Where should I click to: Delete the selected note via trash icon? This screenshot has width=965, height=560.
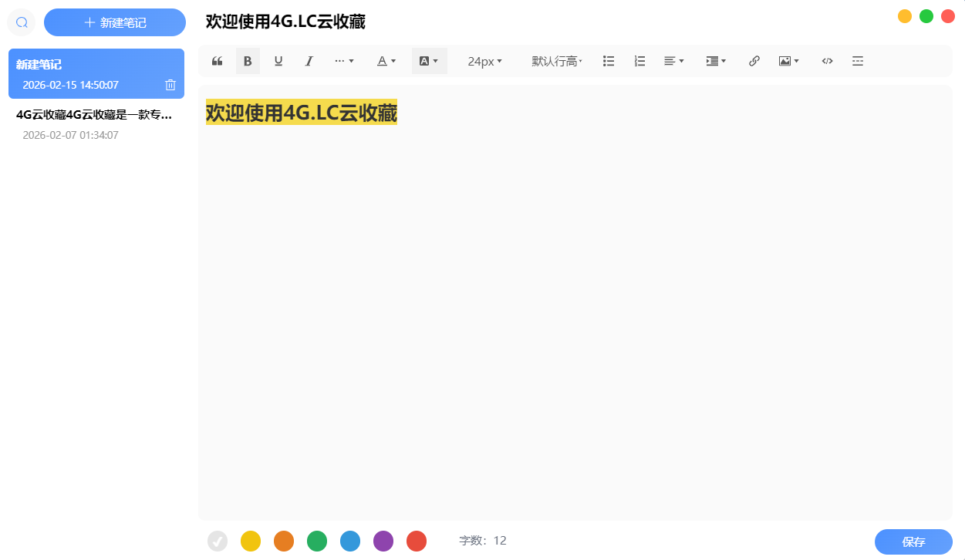click(170, 85)
